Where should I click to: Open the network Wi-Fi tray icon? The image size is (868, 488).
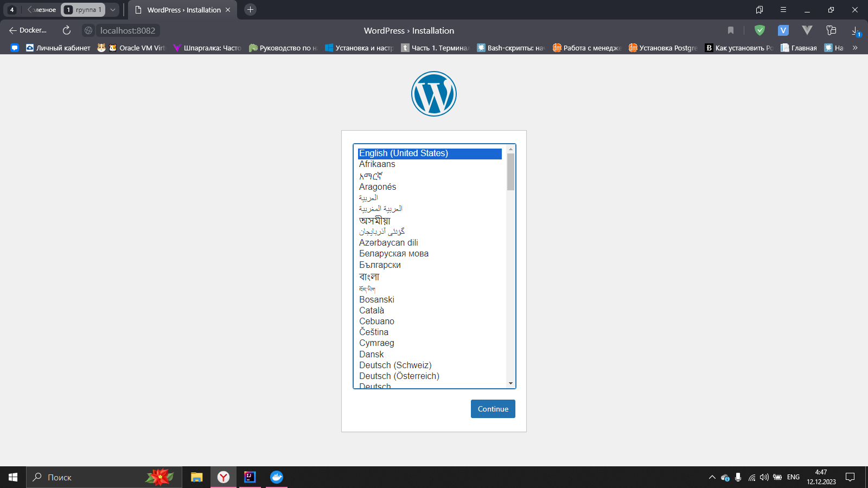click(x=751, y=477)
